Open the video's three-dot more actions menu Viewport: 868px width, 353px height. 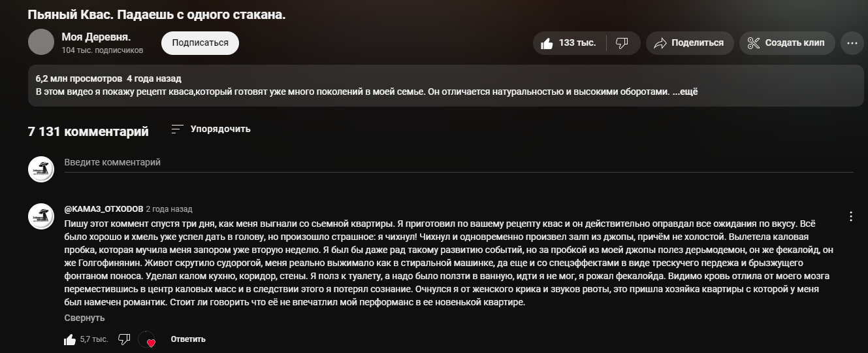[852, 43]
